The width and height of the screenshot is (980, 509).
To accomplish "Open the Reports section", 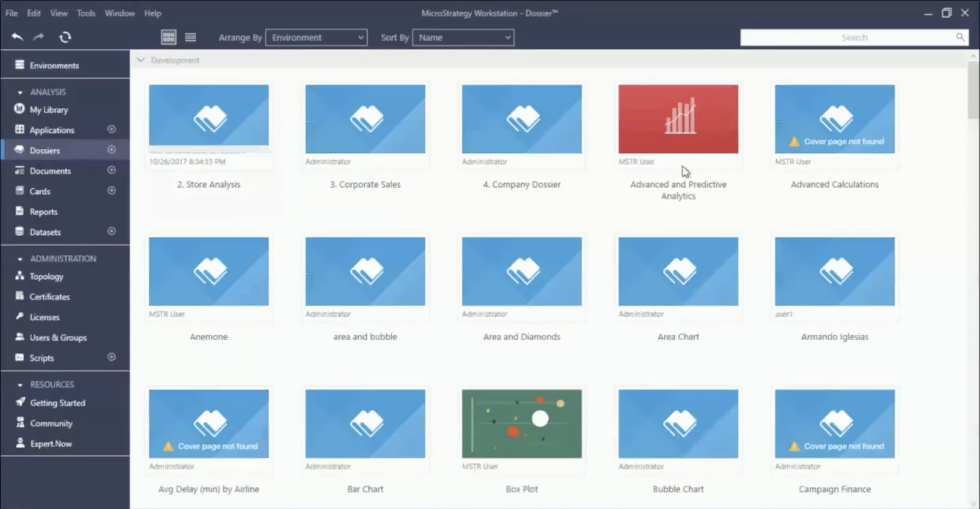I will (43, 211).
